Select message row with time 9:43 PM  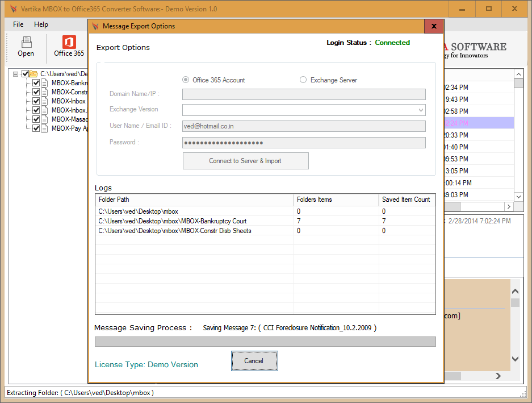pyautogui.click(x=479, y=99)
